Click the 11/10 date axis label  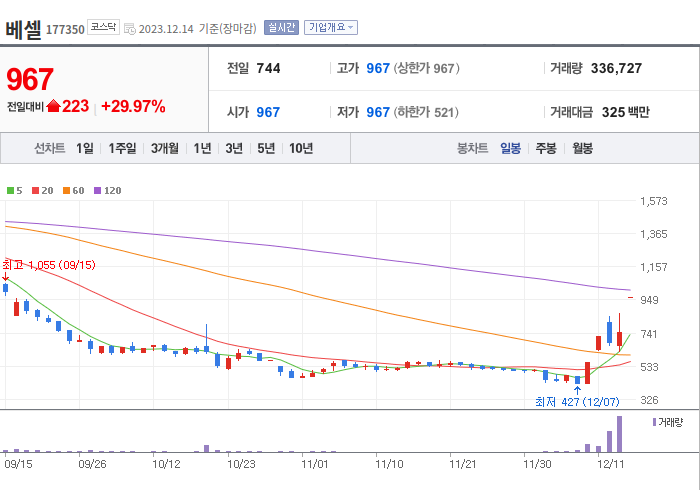[389, 464]
